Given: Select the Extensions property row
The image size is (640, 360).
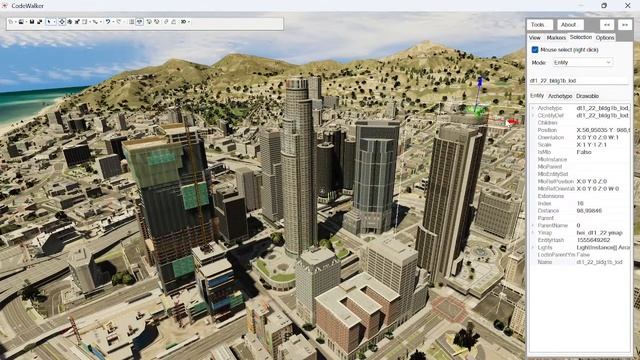Looking at the screenshot, I should [x=580, y=196].
